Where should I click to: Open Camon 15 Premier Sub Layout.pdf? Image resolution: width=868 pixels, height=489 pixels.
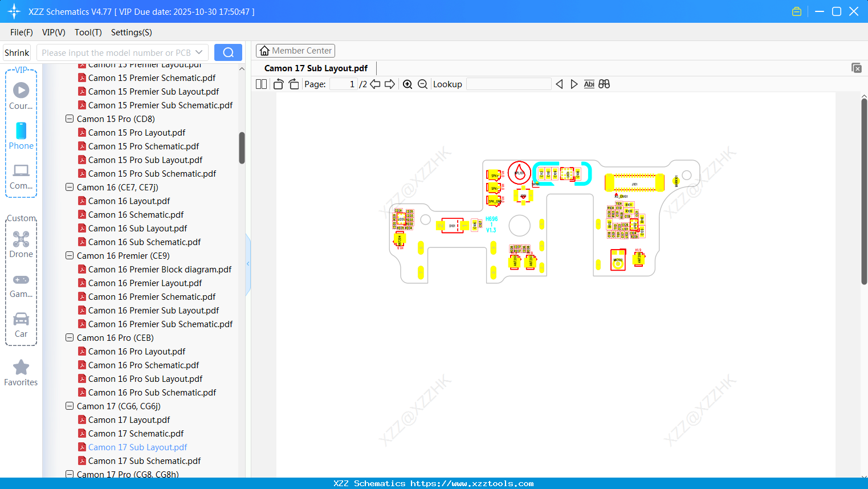[154, 92]
